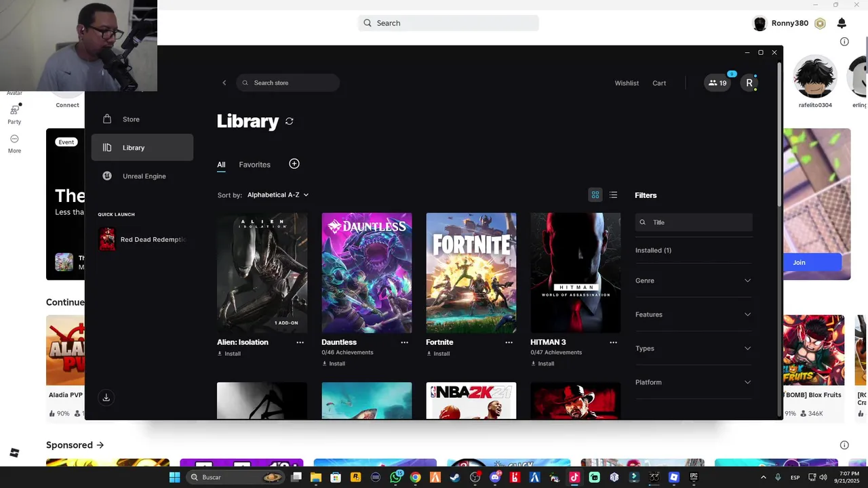Open Google Chrome from the taskbar
Screen dimensions: 868x488
coord(415,477)
